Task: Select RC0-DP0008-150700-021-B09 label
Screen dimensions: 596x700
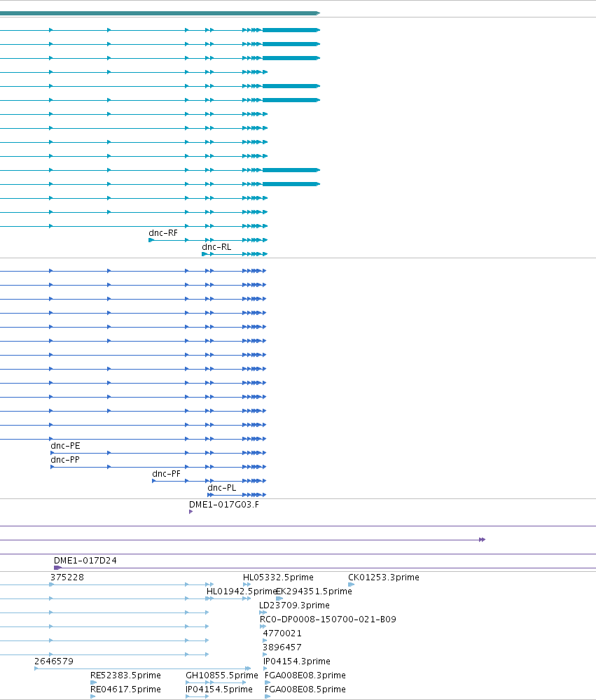Action: pyautogui.click(x=328, y=619)
